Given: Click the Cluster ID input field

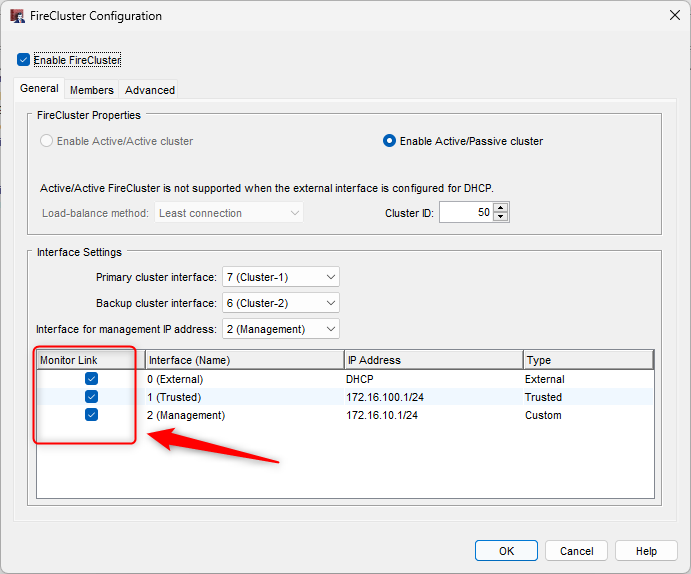Looking at the screenshot, I should [465, 212].
